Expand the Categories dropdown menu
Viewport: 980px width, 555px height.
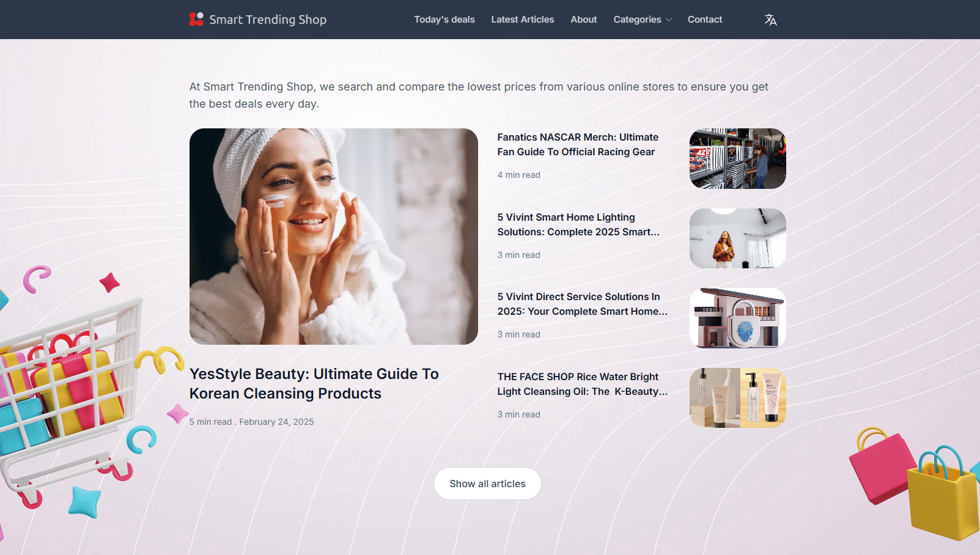point(637,20)
